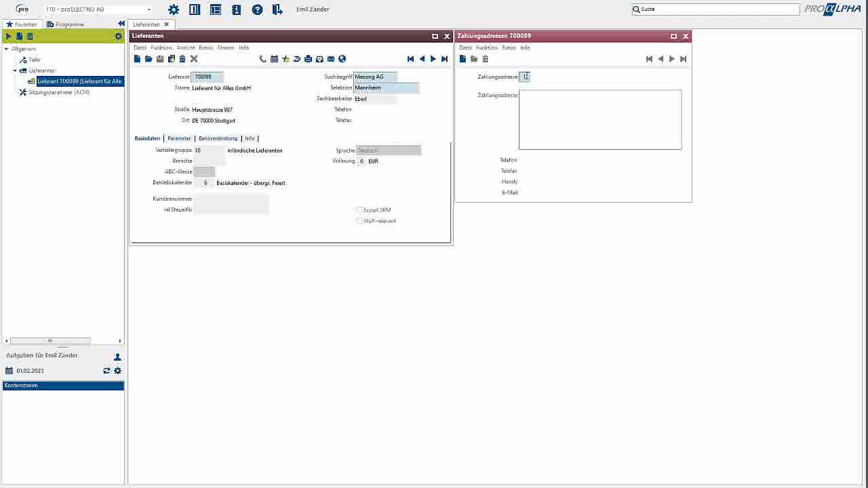Screen dimensions: 868x488
Task: Collapse the sidebar with double arrow icon
Action: click(x=121, y=24)
